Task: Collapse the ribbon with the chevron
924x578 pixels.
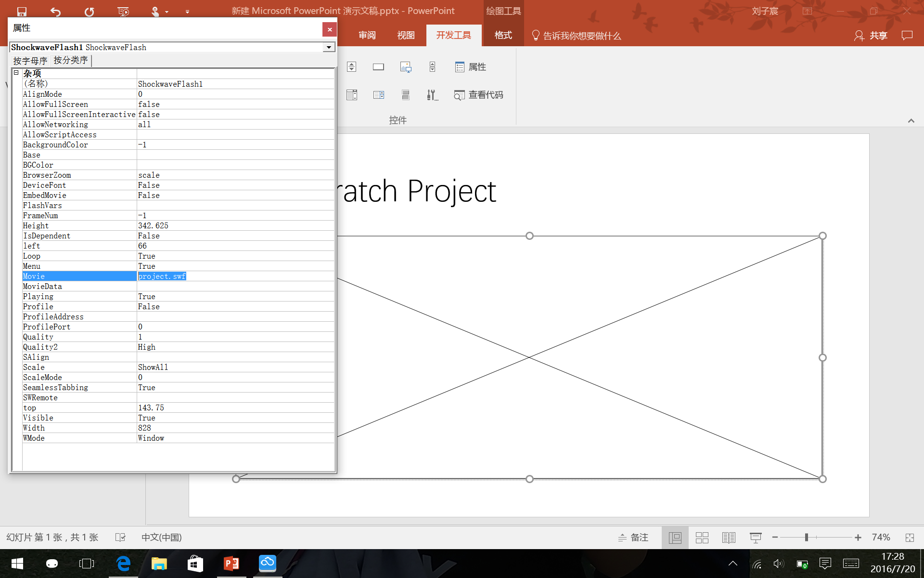Action: tap(911, 121)
